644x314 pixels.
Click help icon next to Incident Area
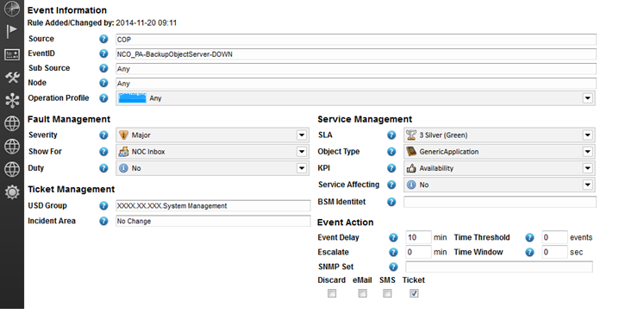point(103,221)
